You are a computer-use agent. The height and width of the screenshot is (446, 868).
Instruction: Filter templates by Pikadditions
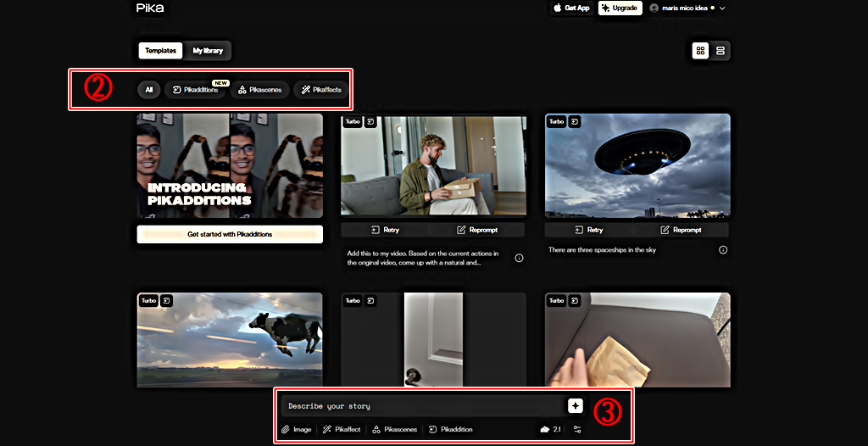pyautogui.click(x=195, y=90)
